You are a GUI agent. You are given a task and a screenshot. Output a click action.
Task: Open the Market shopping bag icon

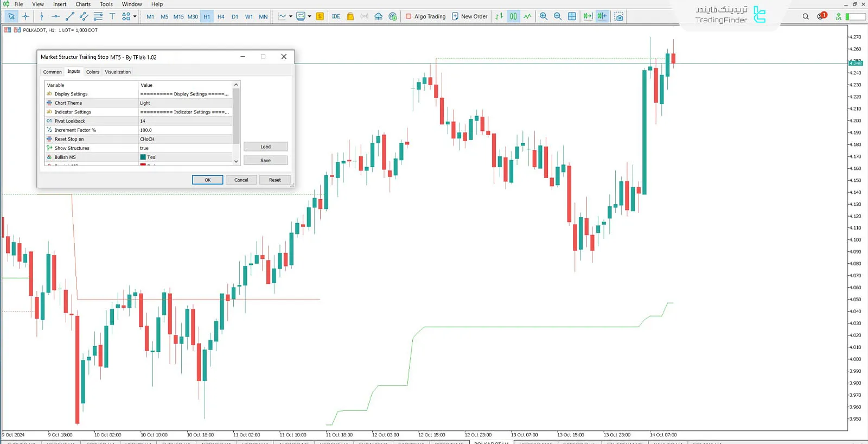click(x=350, y=16)
